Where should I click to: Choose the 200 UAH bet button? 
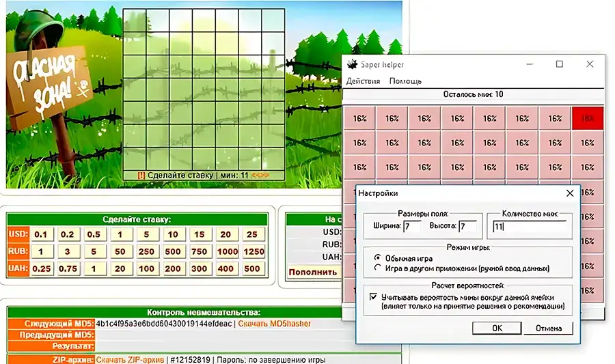[x=173, y=269]
